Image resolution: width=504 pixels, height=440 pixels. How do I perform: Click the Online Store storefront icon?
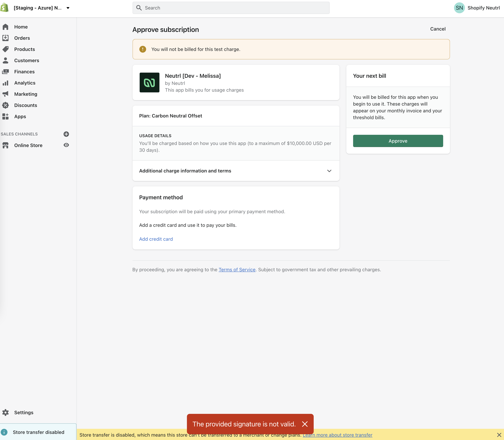[x=5, y=145]
